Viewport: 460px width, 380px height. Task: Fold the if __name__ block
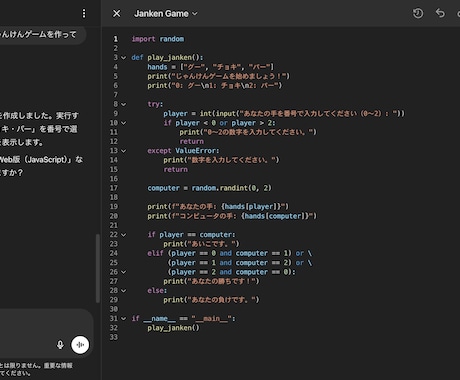point(124,319)
